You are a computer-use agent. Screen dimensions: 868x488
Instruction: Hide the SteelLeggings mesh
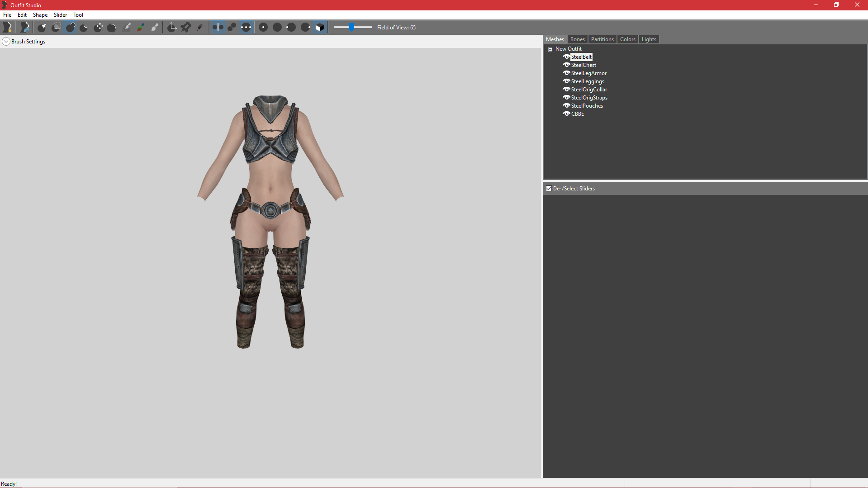(x=566, y=81)
